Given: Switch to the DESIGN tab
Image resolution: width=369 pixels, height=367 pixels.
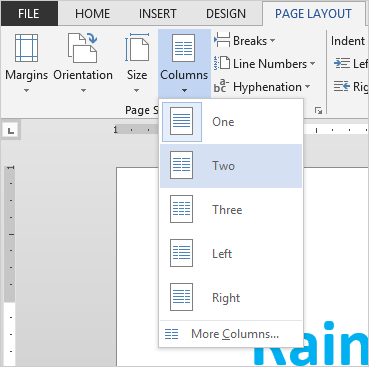Looking at the screenshot, I should click(x=226, y=14).
